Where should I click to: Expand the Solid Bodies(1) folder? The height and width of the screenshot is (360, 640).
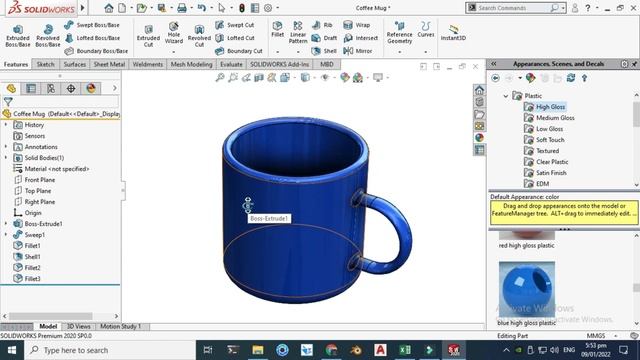click(6, 158)
